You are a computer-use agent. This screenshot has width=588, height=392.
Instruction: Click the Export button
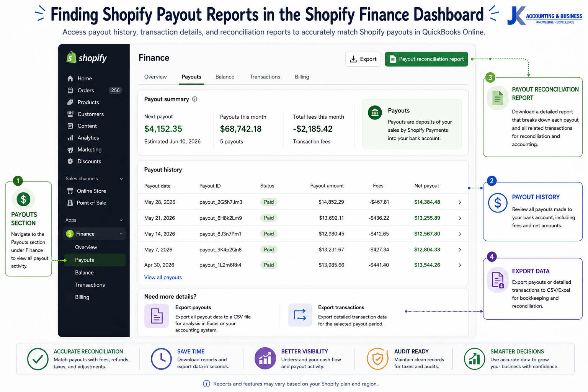pos(363,59)
